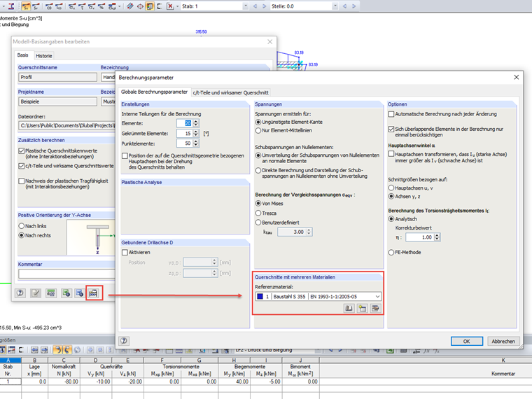Show stress ratio percent toolbar icon

[x=101, y=6]
